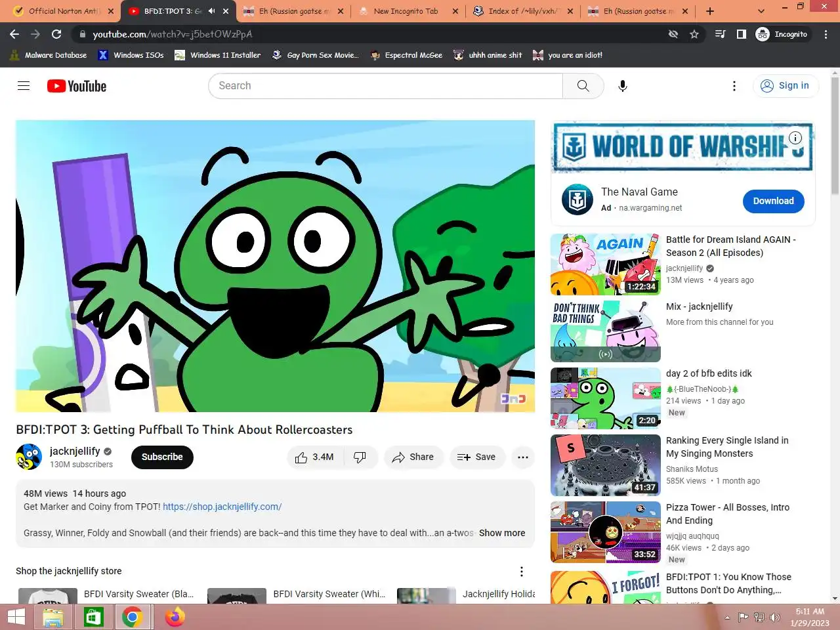Expand description with Show more

click(502, 533)
